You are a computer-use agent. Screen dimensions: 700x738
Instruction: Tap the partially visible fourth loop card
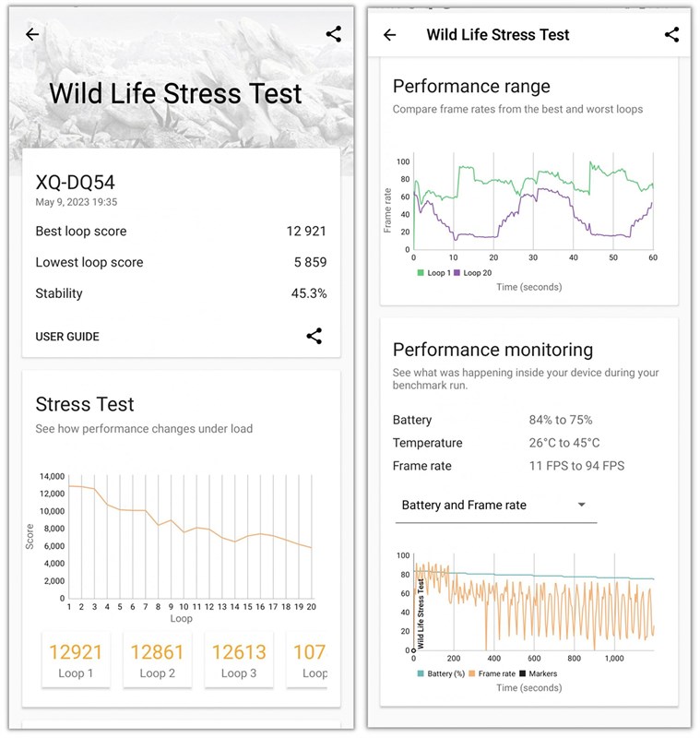click(308, 660)
